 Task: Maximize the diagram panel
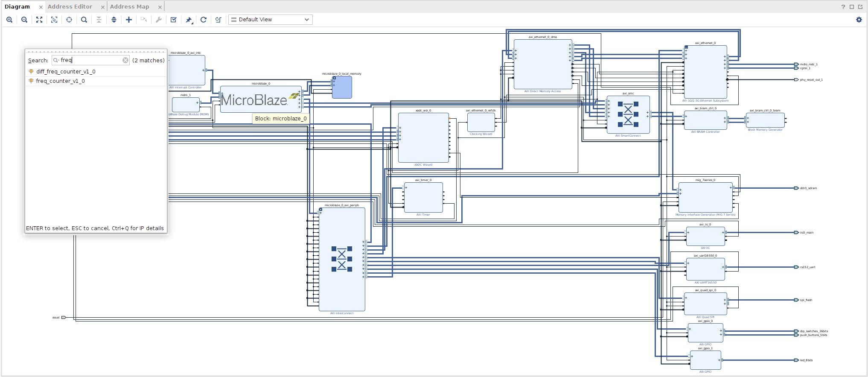point(852,7)
